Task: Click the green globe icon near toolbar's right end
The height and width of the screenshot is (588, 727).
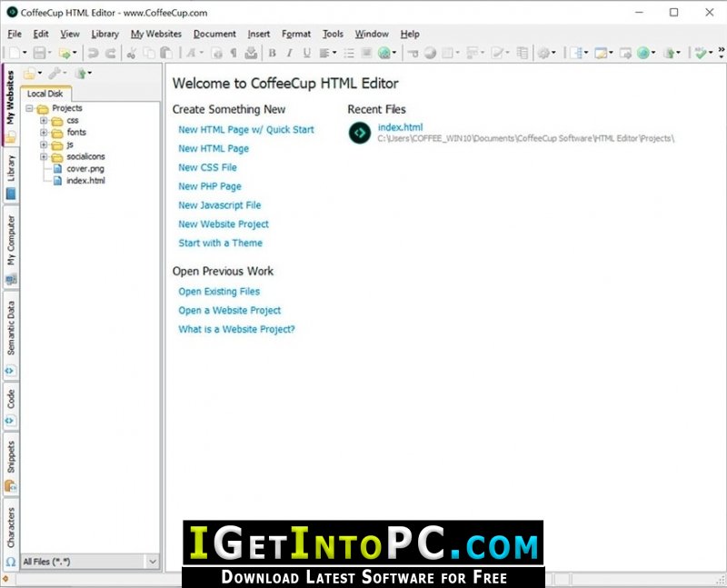Action: 643,53
